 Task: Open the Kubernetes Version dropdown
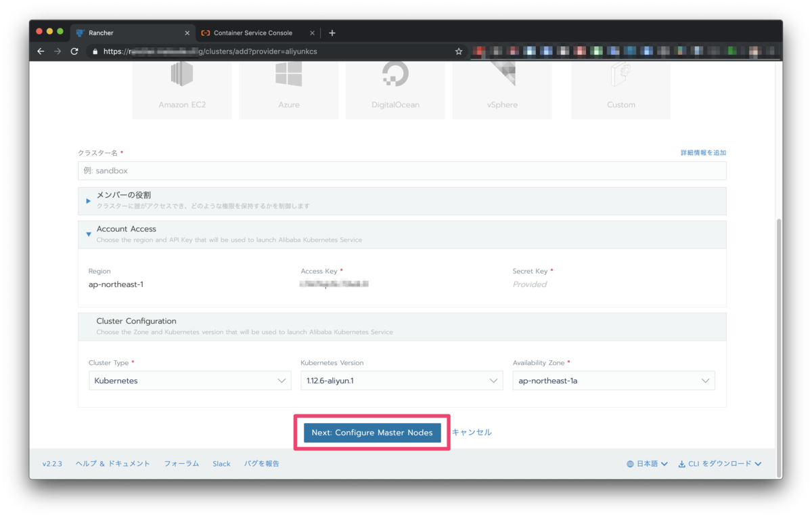(x=402, y=381)
